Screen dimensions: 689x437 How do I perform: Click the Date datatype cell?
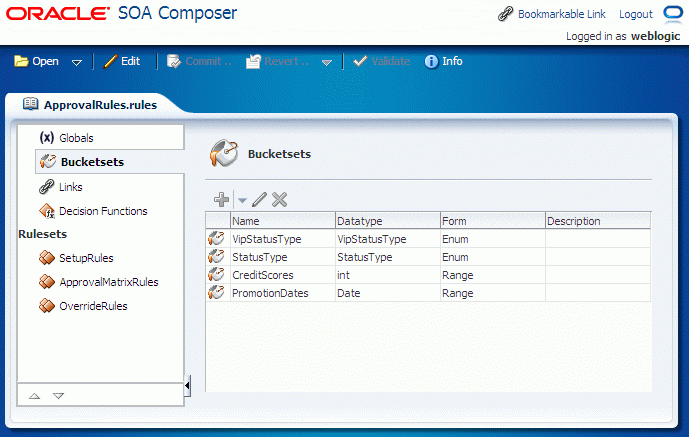point(388,293)
